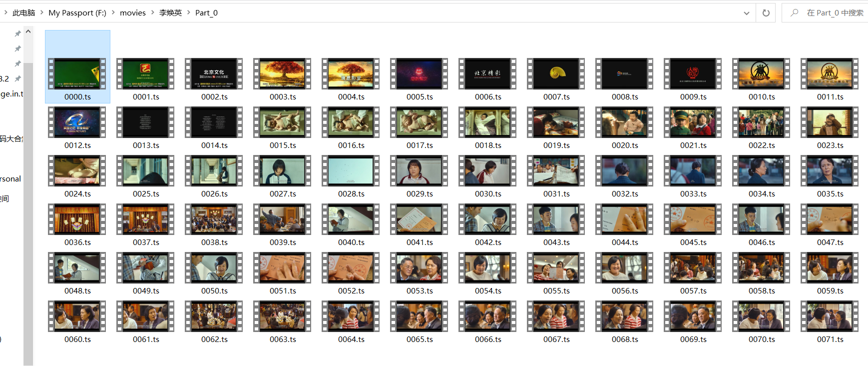This screenshot has height=366, width=868.
Task: Expand the chevron before 此电脑 breadcrumb
Action: (x=6, y=12)
